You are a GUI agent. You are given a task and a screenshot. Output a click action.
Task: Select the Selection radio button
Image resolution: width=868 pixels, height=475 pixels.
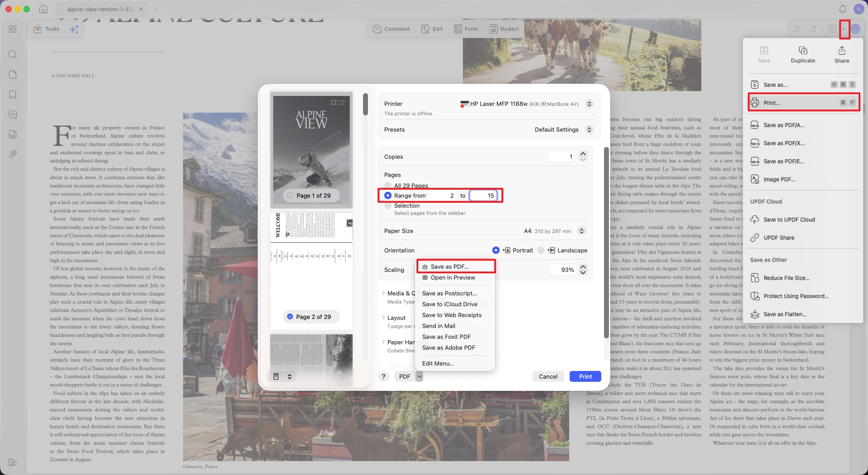click(x=388, y=206)
